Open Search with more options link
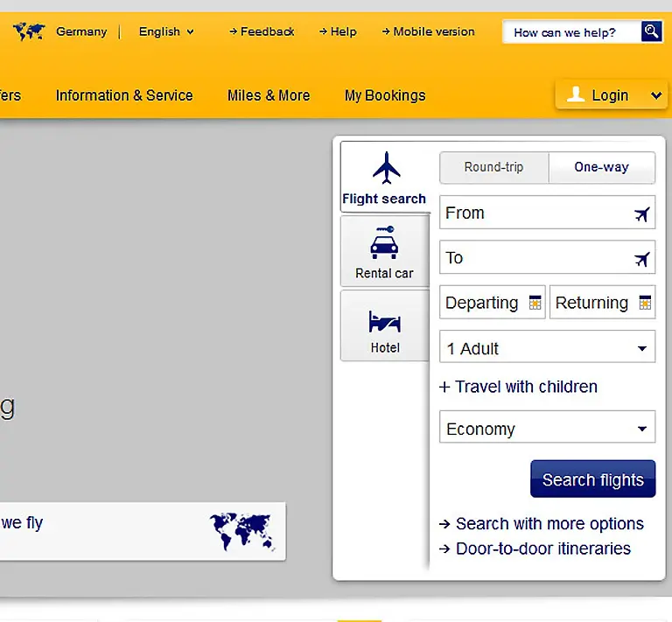Viewport: 672px width, 622px height. point(549,524)
